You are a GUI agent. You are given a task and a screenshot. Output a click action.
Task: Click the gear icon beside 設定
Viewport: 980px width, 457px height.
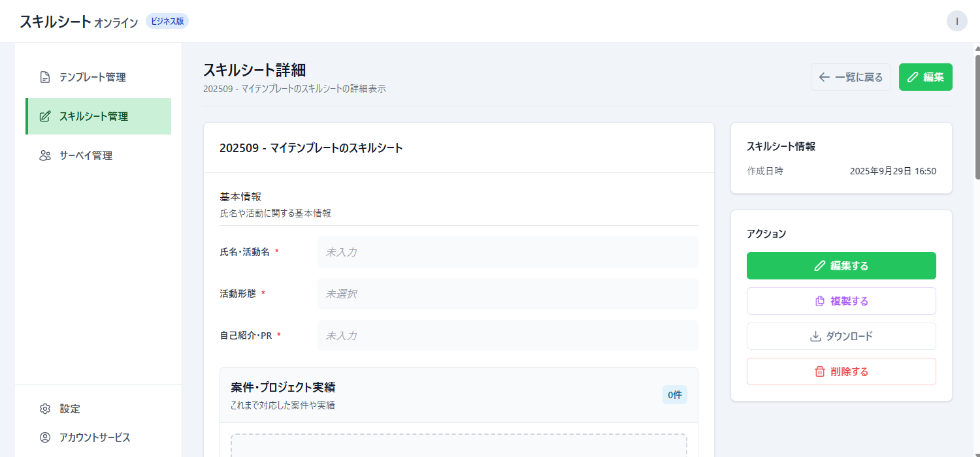[x=45, y=409]
